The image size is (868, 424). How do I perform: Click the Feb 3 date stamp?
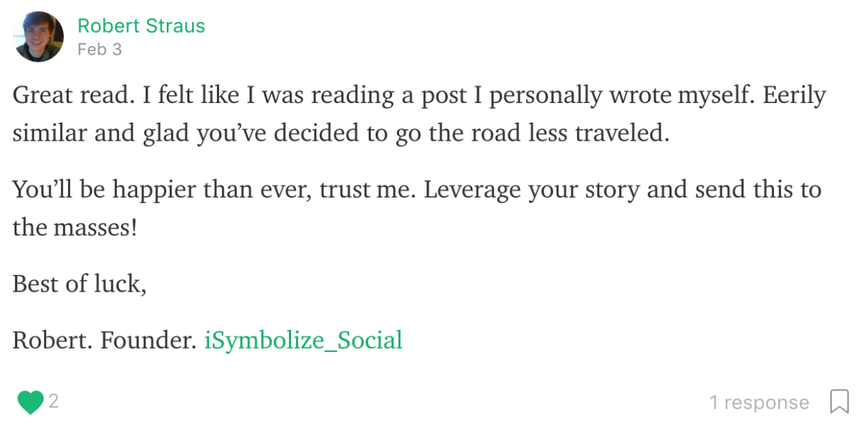(x=100, y=49)
